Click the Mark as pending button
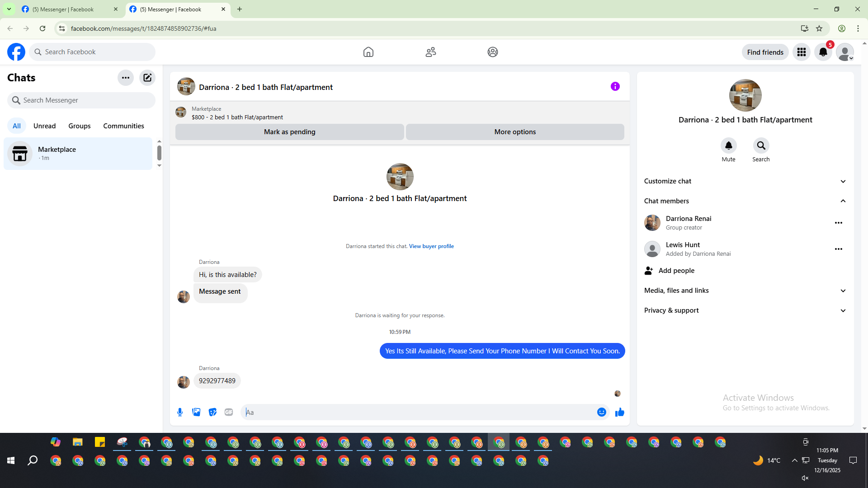 pos(290,132)
